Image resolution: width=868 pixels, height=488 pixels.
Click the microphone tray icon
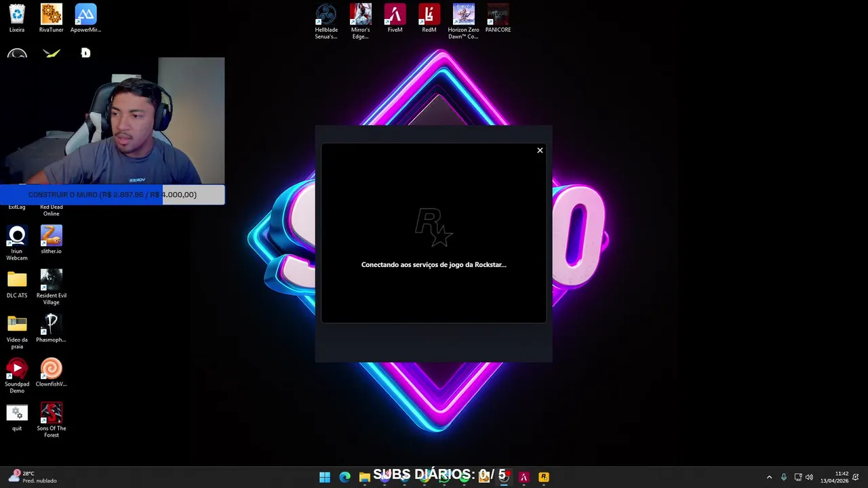(x=784, y=477)
